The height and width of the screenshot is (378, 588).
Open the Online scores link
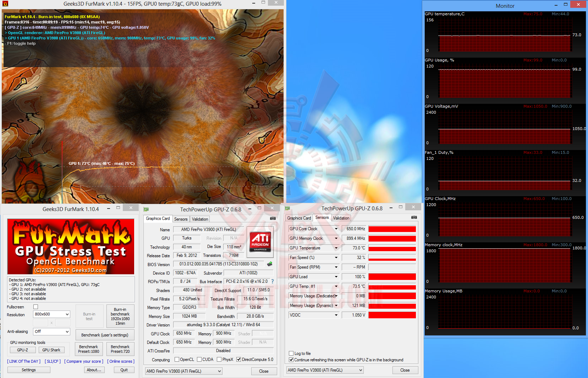point(121,361)
